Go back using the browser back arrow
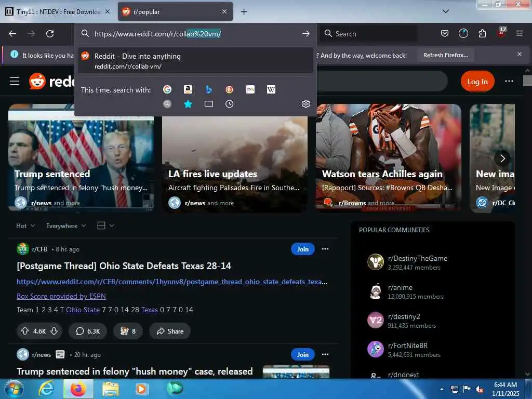Viewport: 532px width, 399px height. pos(12,34)
